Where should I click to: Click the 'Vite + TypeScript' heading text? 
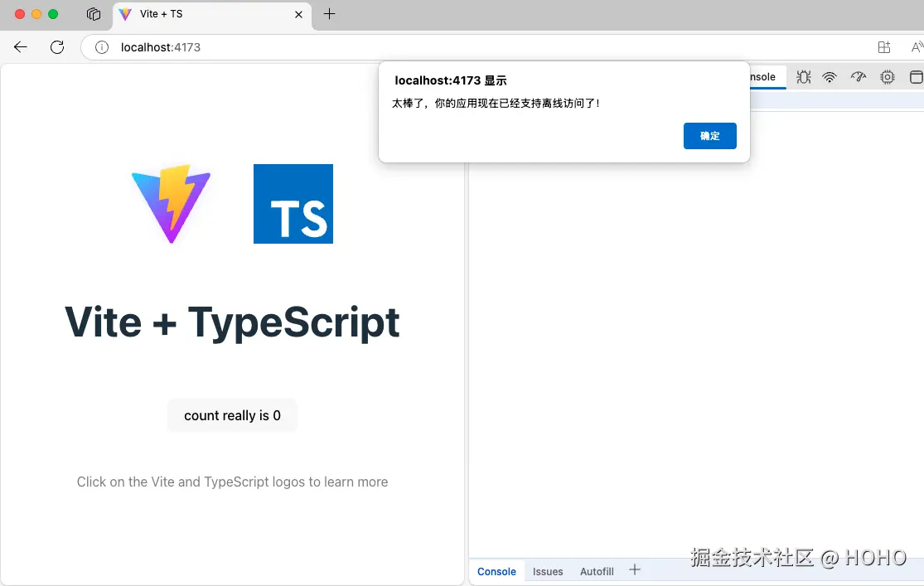232,322
